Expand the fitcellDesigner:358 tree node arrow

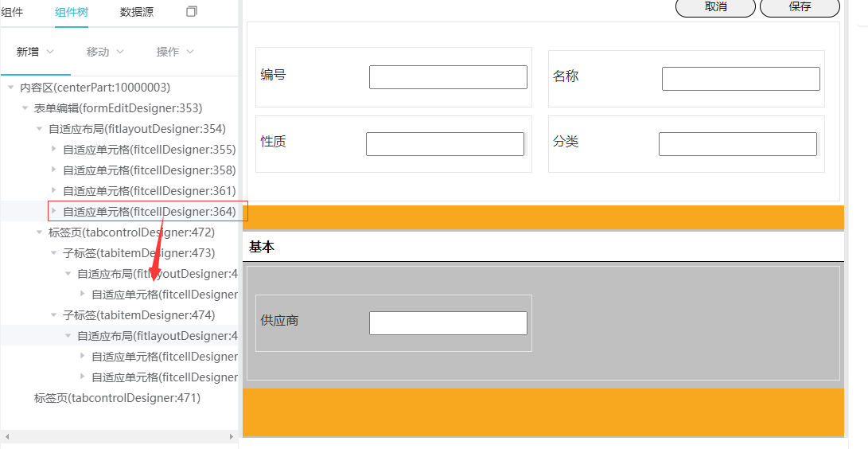(53, 170)
